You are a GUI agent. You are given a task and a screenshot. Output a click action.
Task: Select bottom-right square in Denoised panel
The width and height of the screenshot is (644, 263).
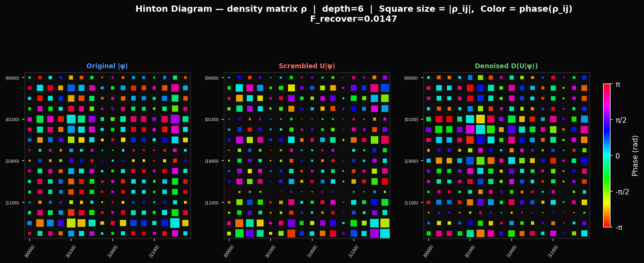point(584,233)
